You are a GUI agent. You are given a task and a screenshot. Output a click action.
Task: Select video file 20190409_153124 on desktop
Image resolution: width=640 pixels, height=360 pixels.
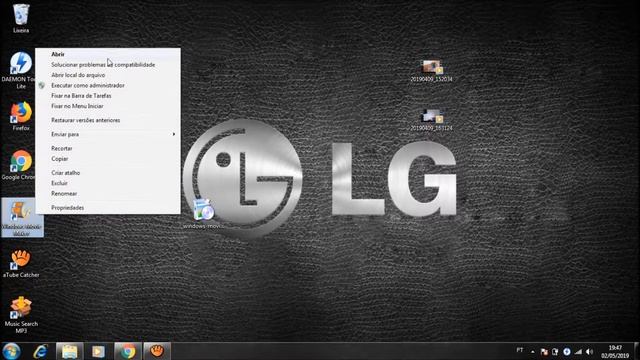(431, 120)
